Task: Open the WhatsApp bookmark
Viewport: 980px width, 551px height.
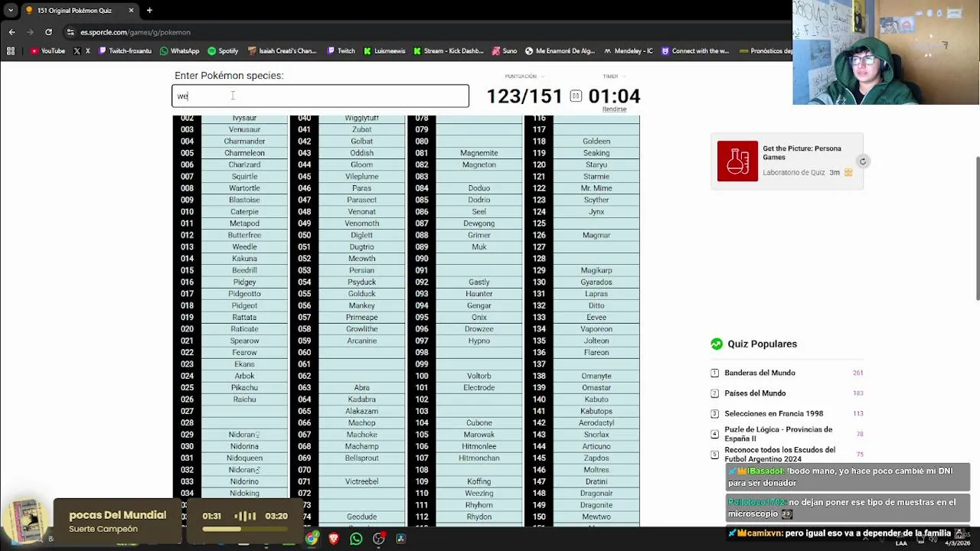Action: pos(179,51)
